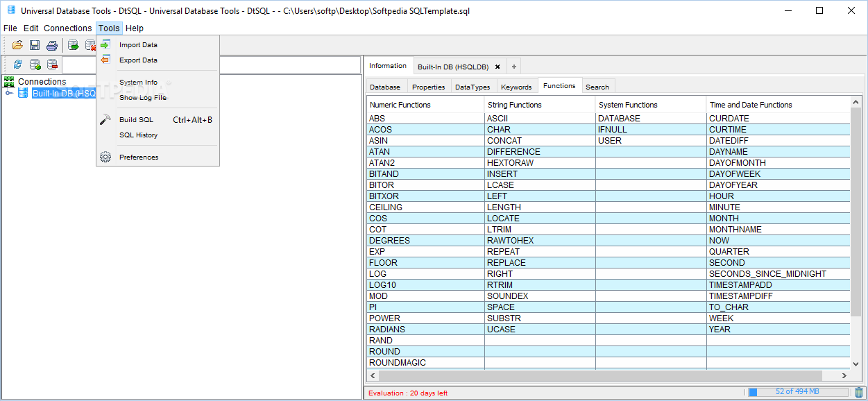Image resolution: width=868 pixels, height=401 pixels.
Task: Click the Time and Date Functions header
Action: (778, 105)
